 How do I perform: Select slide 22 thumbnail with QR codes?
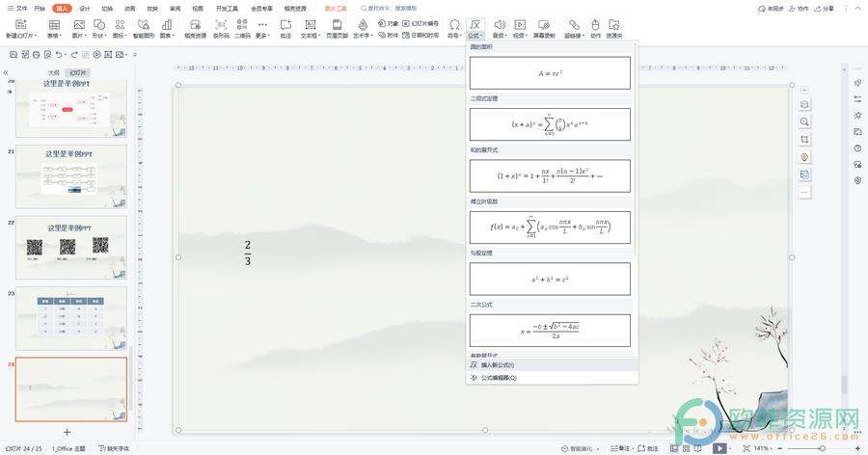71,247
